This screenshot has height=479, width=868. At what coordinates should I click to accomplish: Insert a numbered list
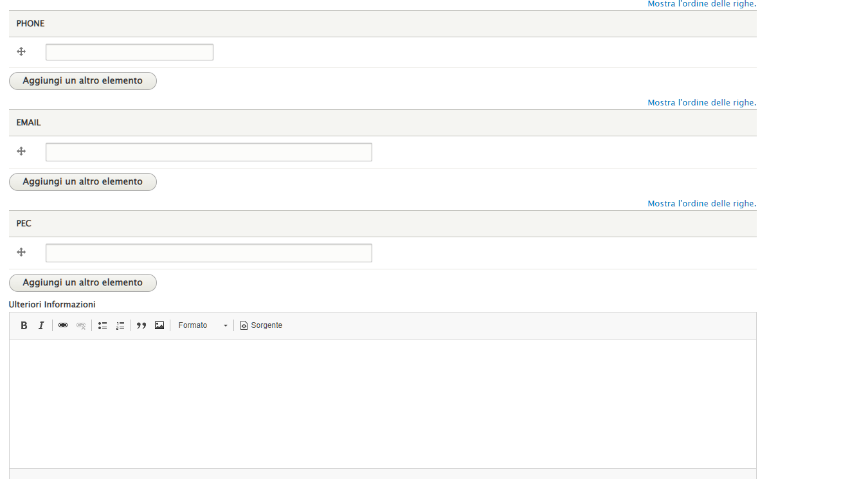pyautogui.click(x=120, y=325)
